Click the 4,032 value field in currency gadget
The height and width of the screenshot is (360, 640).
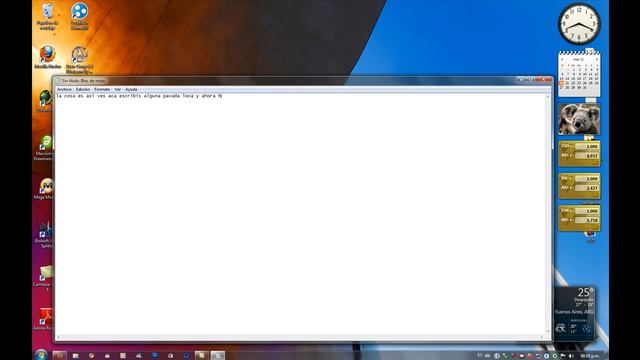587,156
